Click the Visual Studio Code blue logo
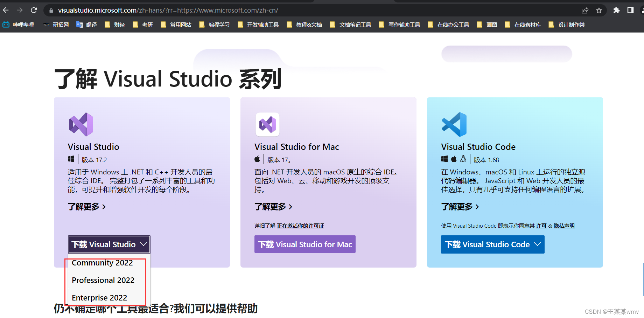 click(454, 124)
